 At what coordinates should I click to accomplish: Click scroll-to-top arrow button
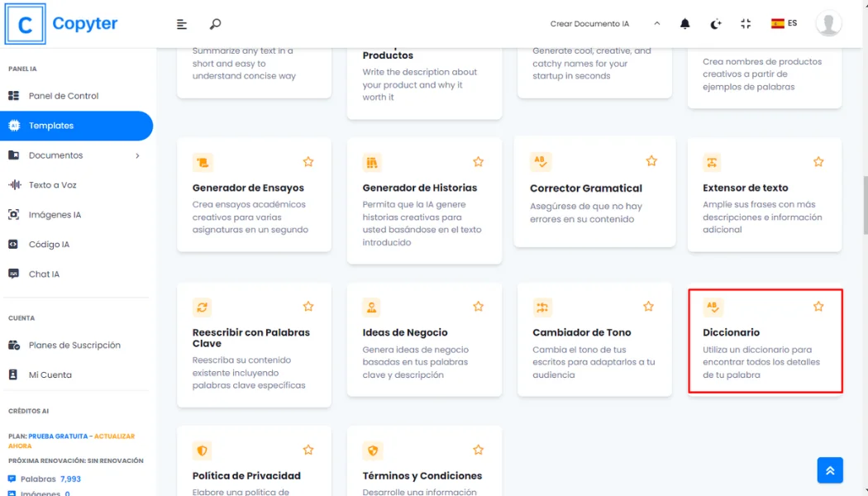point(830,470)
